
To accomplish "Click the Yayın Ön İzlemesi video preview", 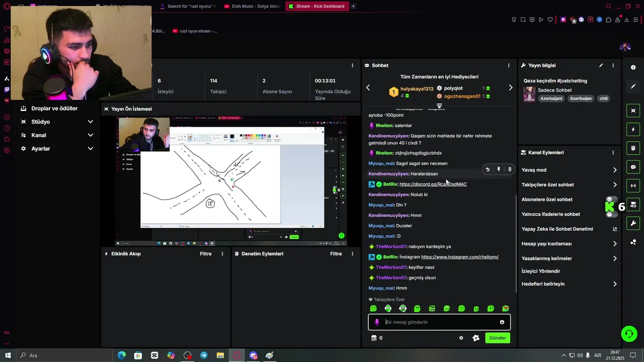I will point(231,181).
